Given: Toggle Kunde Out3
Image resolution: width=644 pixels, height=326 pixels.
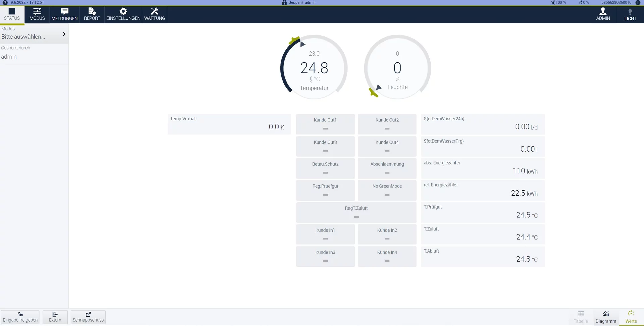Looking at the screenshot, I should (325, 146).
